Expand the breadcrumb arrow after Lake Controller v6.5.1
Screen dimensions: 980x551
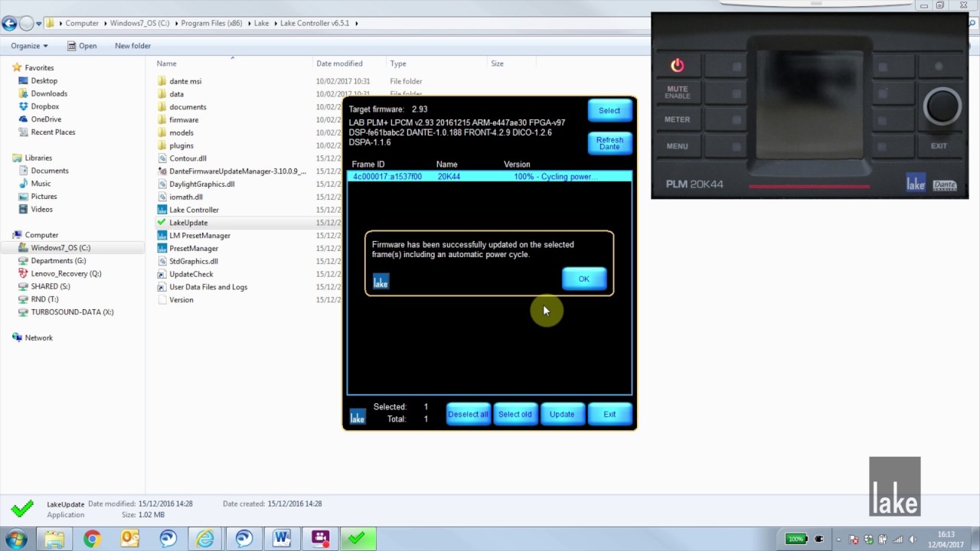pos(355,23)
